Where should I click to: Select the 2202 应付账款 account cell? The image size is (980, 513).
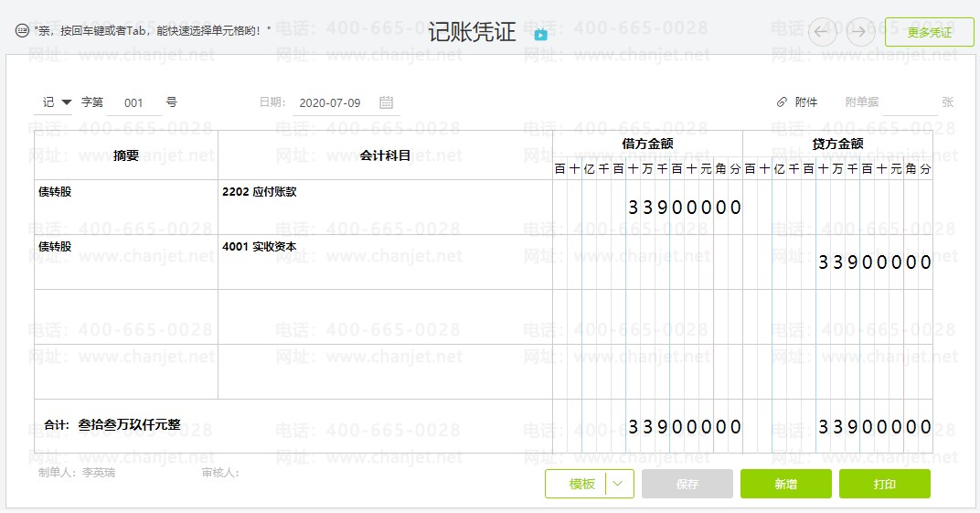point(385,208)
